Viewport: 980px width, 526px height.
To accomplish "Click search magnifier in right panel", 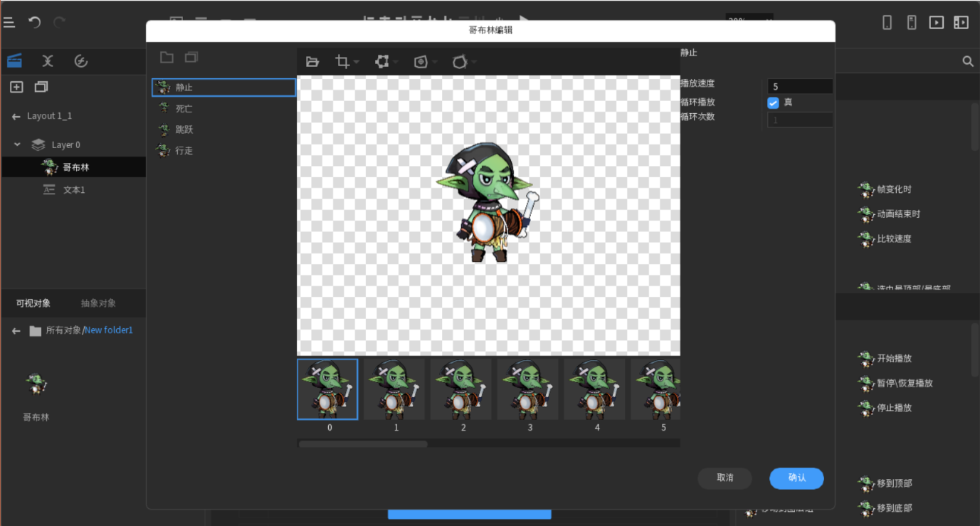I will [x=968, y=61].
